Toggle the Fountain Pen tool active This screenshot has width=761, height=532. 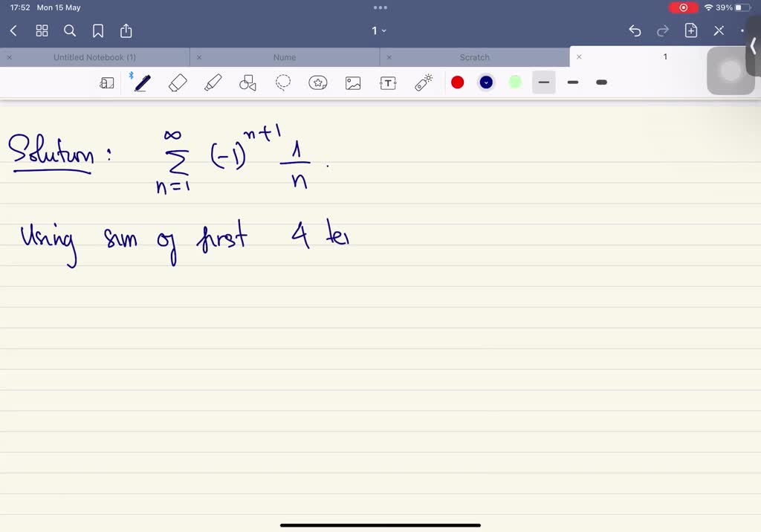(x=142, y=82)
